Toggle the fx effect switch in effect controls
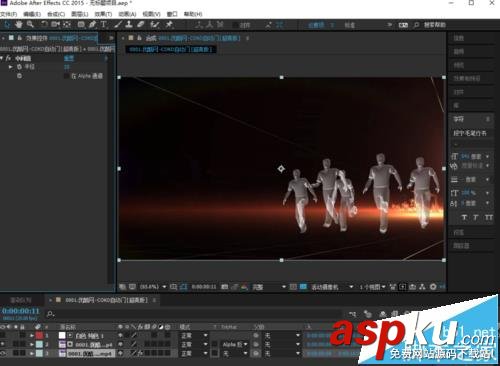 (x=8, y=58)
